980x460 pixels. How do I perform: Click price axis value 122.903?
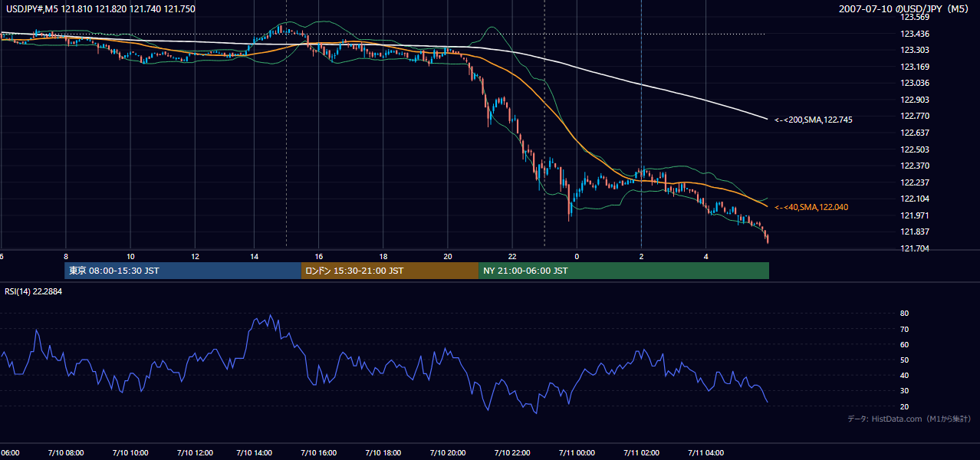915,100
